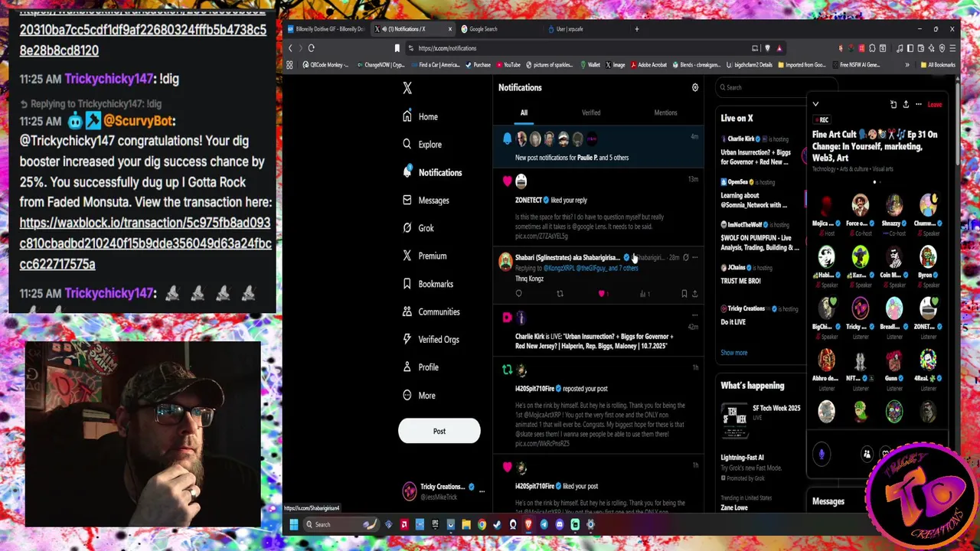The image size is (980, 551).
Task: Open the OpenSea hosted space
Action: 758,194
